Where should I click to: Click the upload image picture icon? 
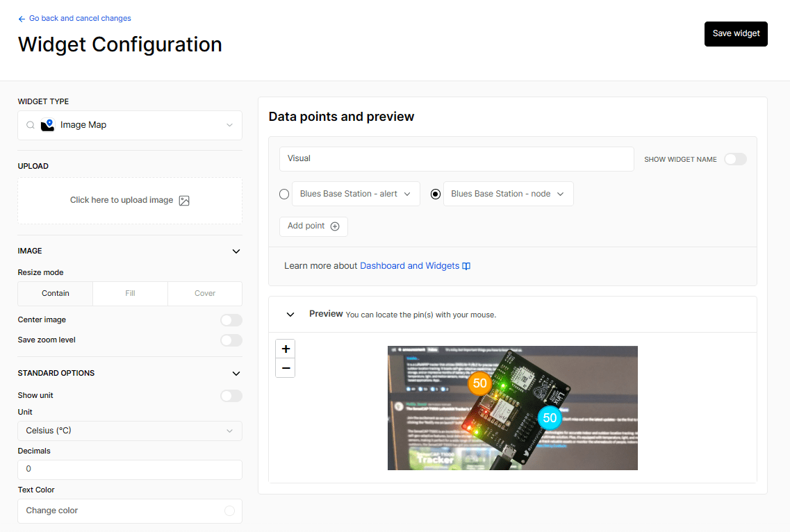point(184,201)
